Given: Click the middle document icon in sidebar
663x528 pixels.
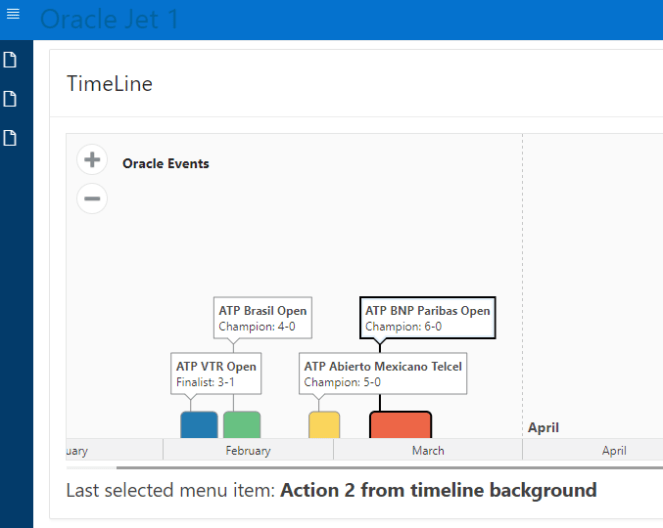Looking at the screenshot, I should [x=10, y=99].
